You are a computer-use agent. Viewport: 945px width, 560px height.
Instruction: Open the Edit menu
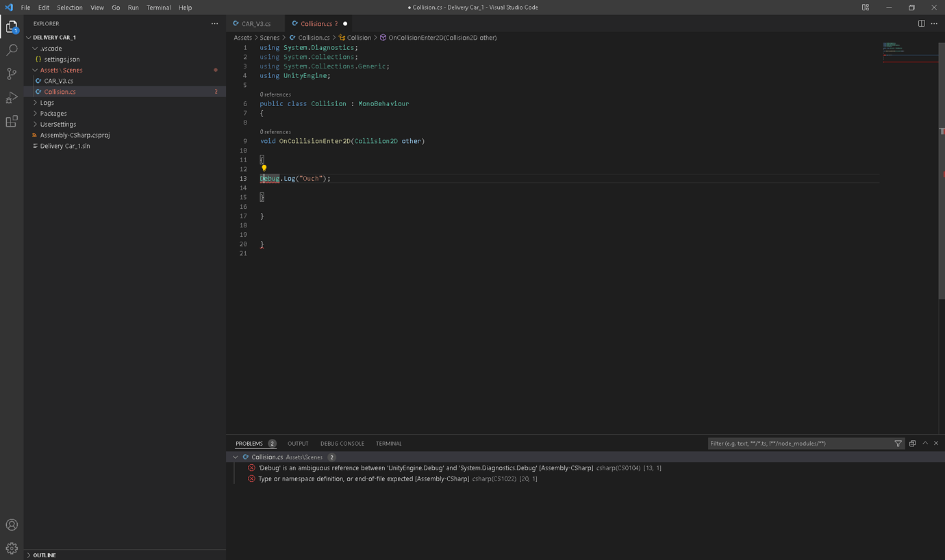pos(43,8)
